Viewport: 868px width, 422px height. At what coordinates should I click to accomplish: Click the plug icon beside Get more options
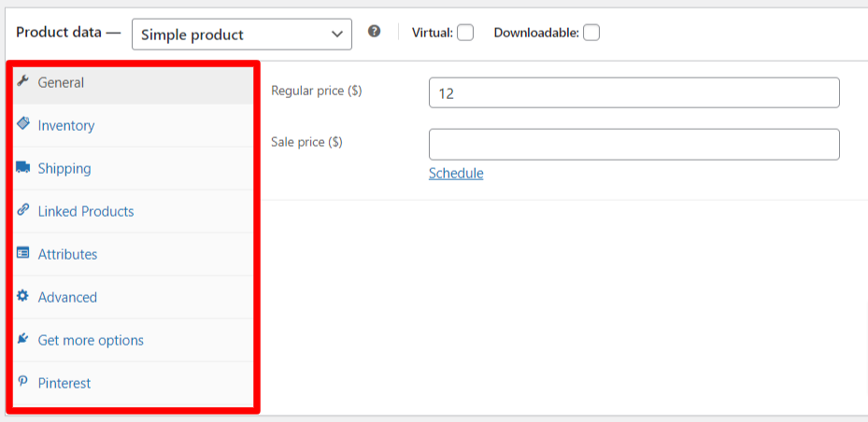[x=23, y=340]
